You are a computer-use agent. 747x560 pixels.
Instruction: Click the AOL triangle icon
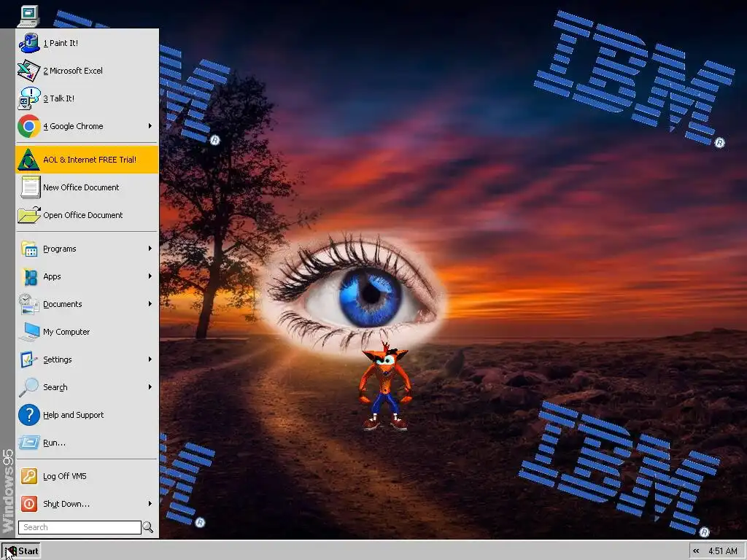28,160
